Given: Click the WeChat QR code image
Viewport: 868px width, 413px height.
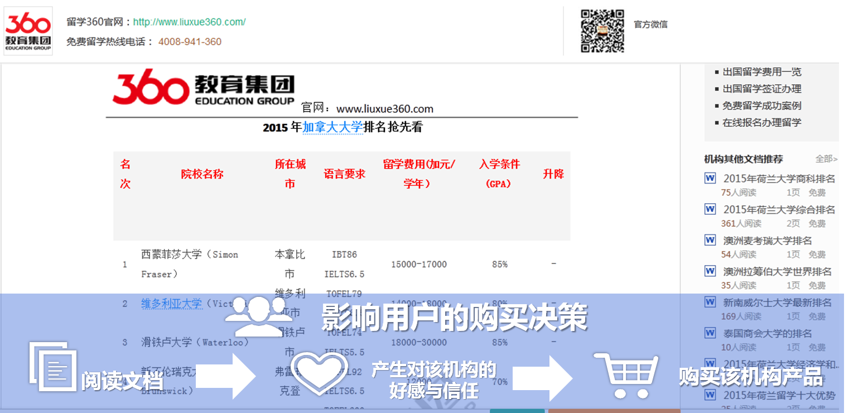Looking at the screenshot, I should [602, 31].
